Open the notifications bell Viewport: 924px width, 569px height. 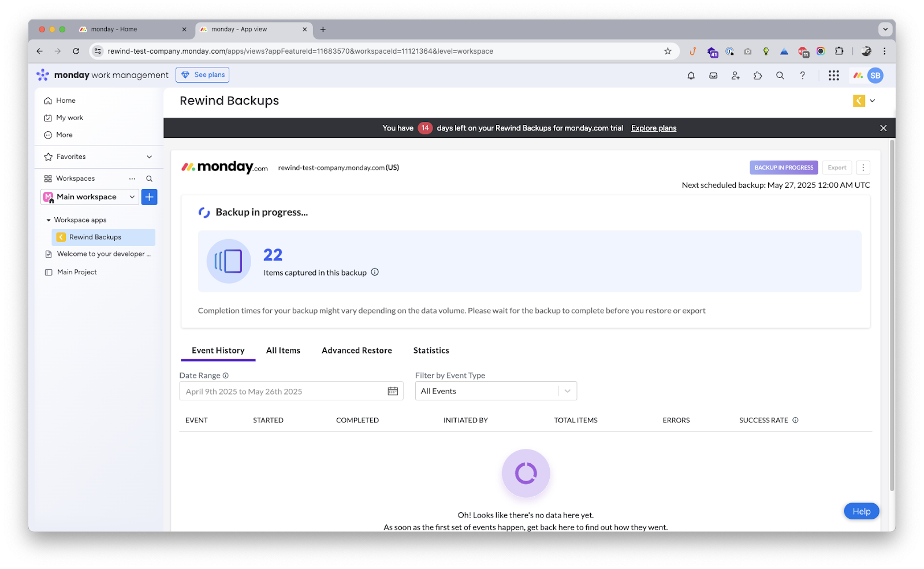click(691, 75)
